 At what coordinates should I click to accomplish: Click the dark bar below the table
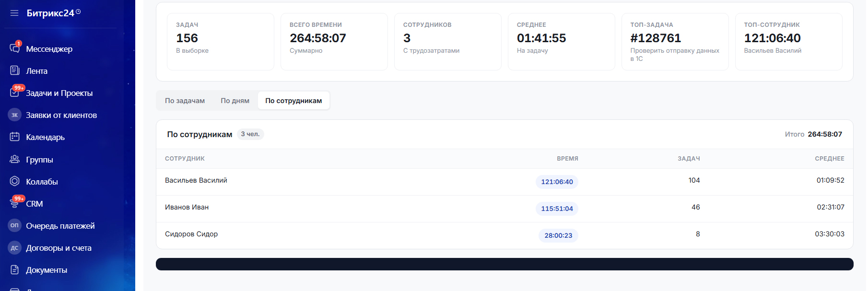[504, 264]
